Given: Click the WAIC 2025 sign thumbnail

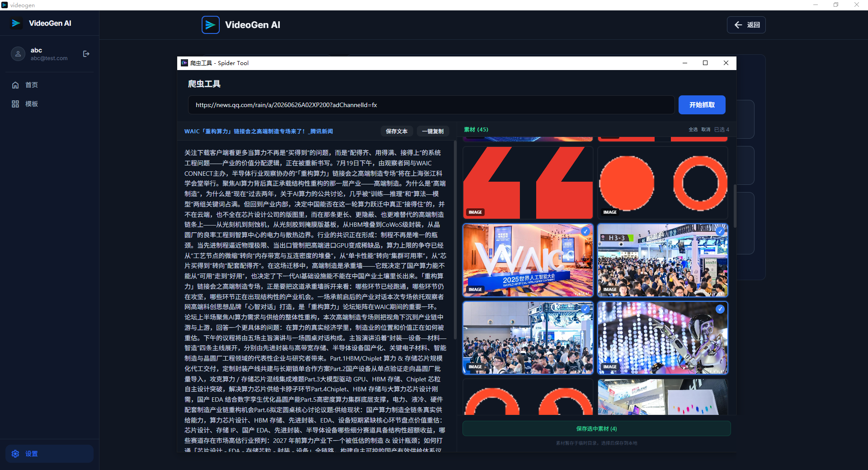Looking at the screenshot, I should pyautogui.click(x=528, y=260).
